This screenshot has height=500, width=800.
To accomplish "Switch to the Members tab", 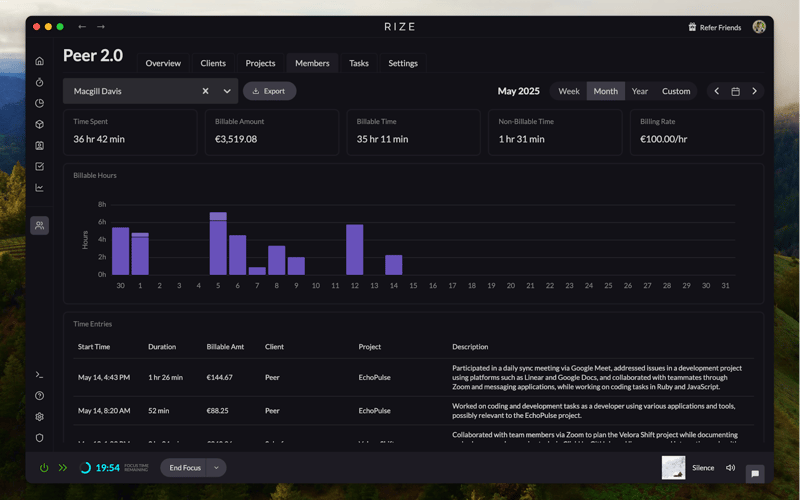I will (312, 63).
